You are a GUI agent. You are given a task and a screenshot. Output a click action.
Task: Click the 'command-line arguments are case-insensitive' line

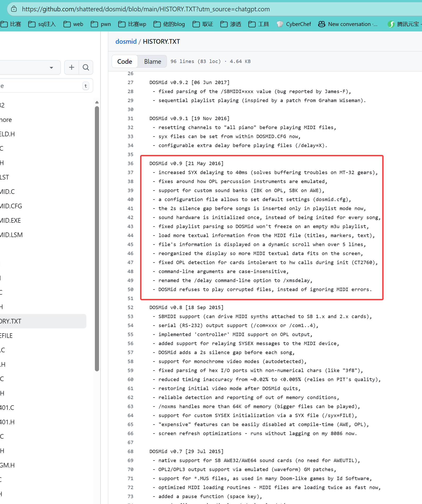[220, 272]
